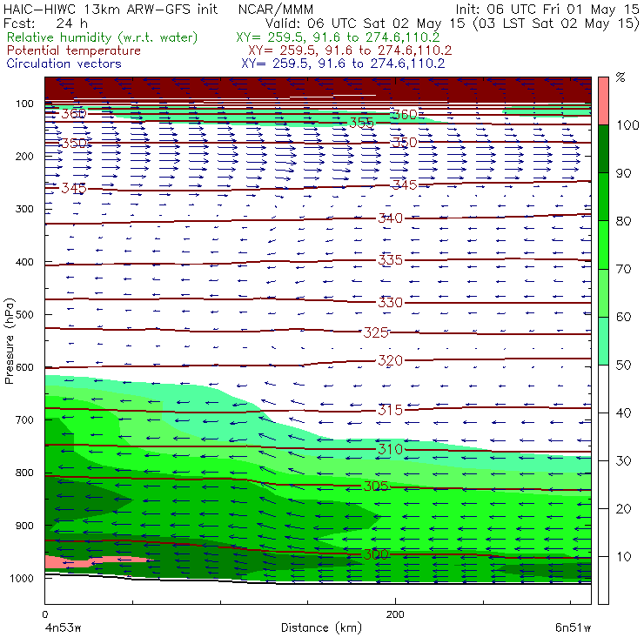Click the colorbar '70' percent label
Viewport: 644px width, 644px height.
click(x=623, y=269)
